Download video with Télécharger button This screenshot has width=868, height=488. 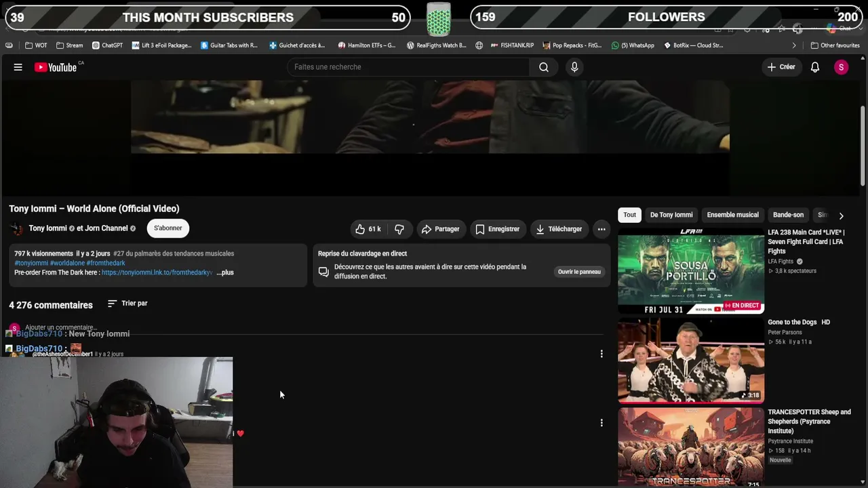click(x=559, y=229)
